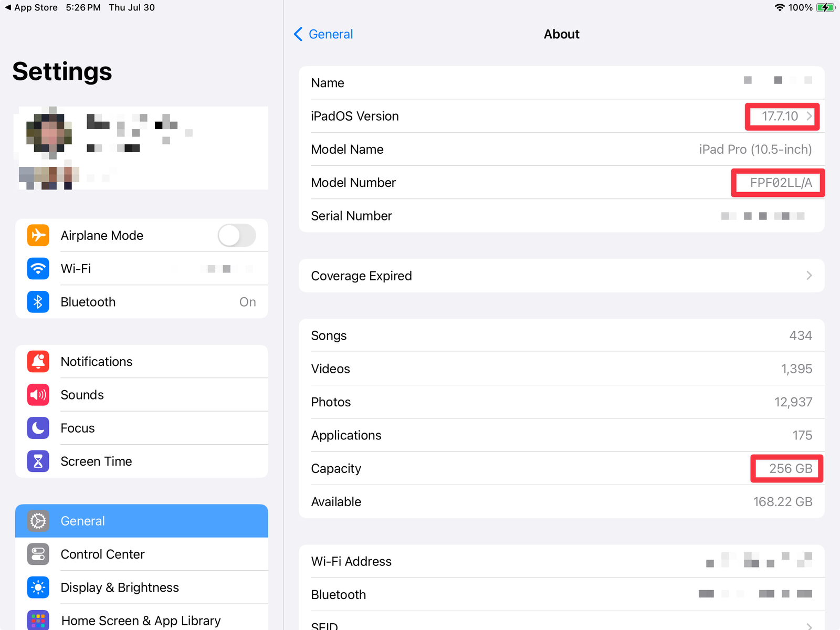The height and width of the screenshot is (630, 840).
Task: Open Control Center settings
Action: tap(142, 554)
